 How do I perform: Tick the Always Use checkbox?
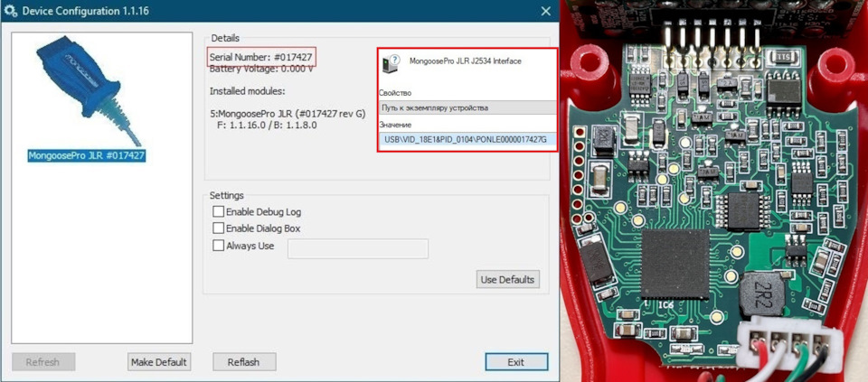218,246
